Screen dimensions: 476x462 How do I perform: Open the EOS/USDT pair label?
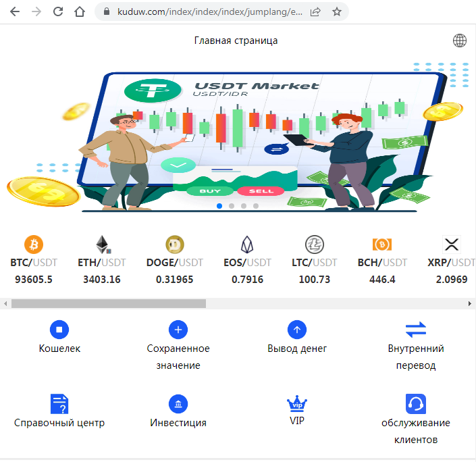tap(247, 263)
